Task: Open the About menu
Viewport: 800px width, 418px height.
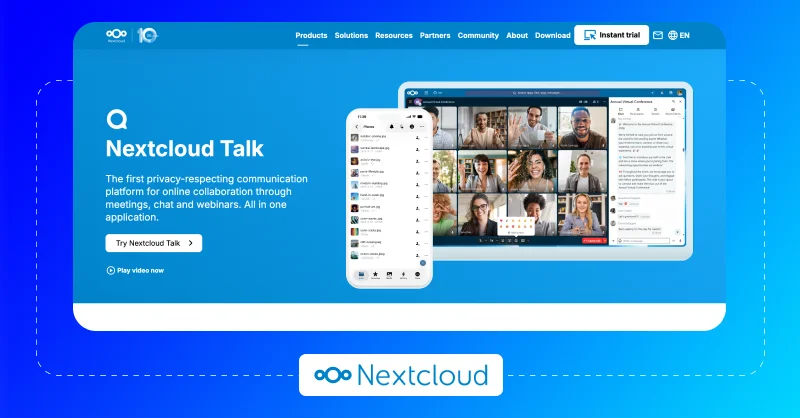Action: click(517, 35)
